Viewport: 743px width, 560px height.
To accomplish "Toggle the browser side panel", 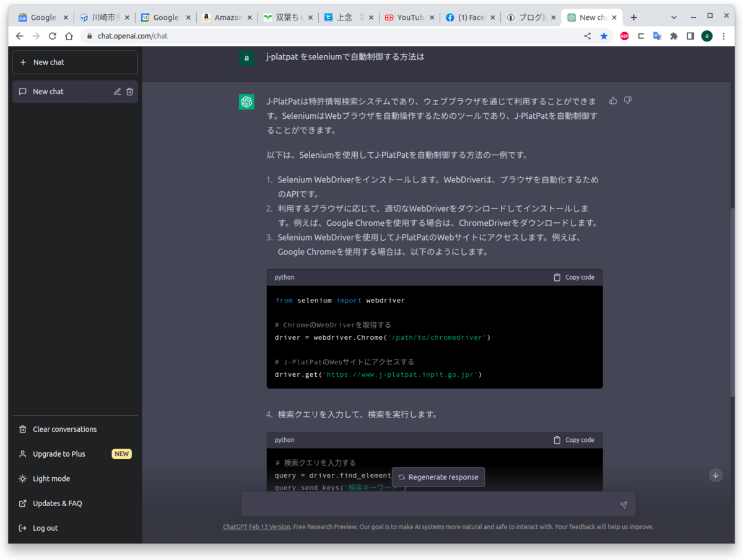I will coord(690,36).
